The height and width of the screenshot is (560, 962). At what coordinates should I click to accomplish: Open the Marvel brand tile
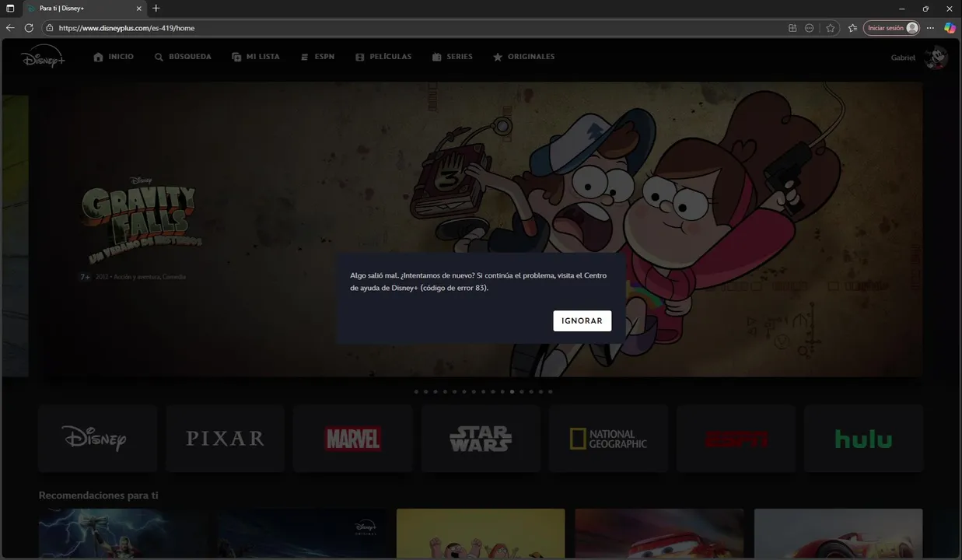coord(352,438)
